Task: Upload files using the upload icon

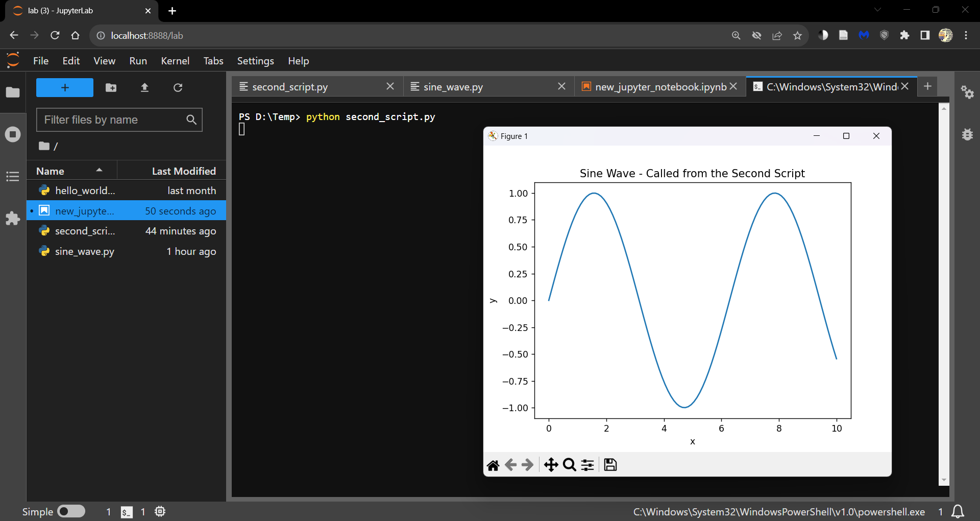Action: tap(144, 87)
